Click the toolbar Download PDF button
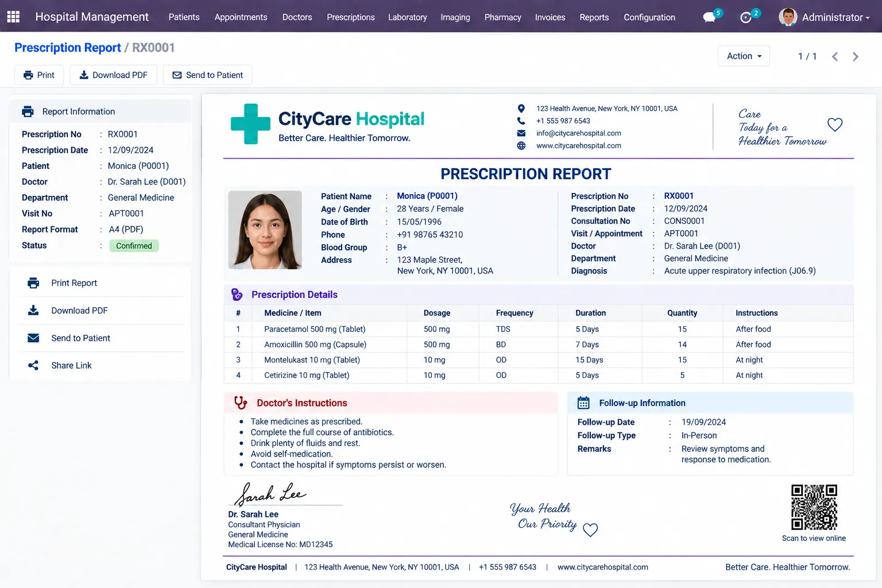882x588 pixels. [x=113, y=75]
